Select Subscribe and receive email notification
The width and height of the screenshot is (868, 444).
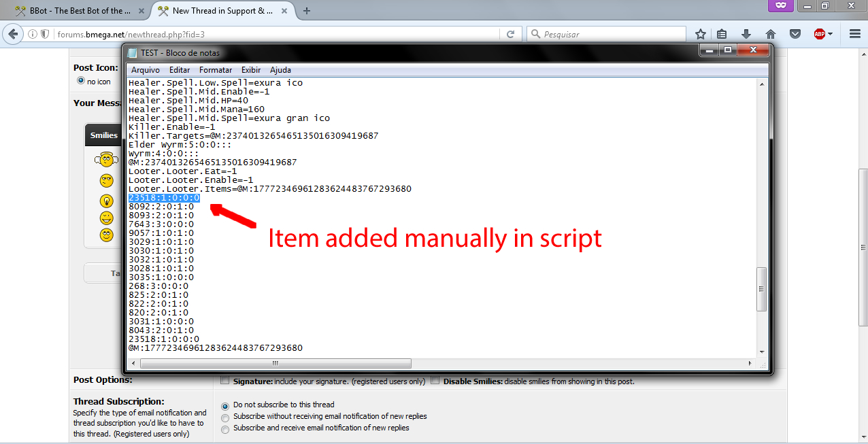click(x=226, y=429)
